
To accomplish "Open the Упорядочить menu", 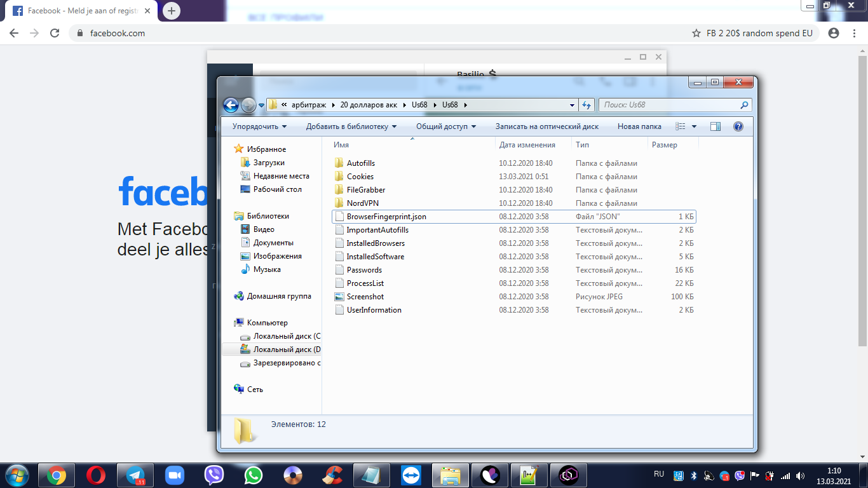I will (x=259, y=126).
